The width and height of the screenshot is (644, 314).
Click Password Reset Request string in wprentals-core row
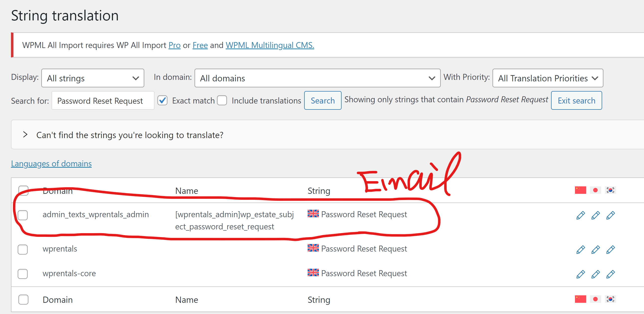(364, 273)
